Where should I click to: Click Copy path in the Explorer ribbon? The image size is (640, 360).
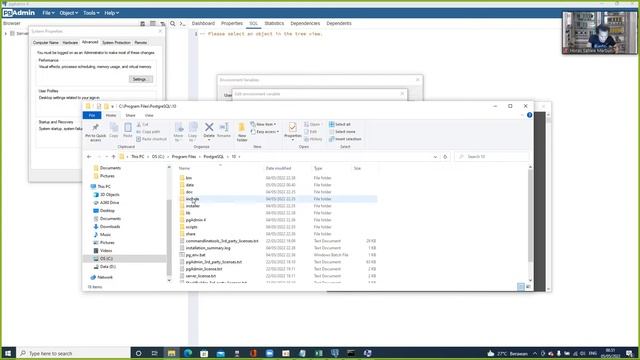[x=148, y=131]
